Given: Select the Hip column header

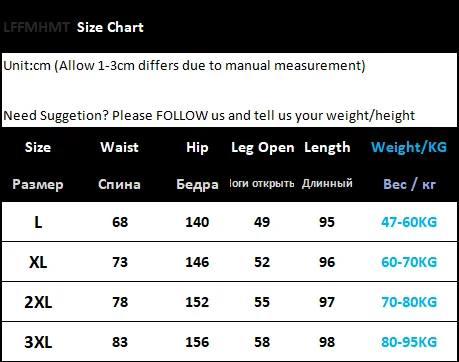Looking at the screenshot, I should (x=197, y=148).
